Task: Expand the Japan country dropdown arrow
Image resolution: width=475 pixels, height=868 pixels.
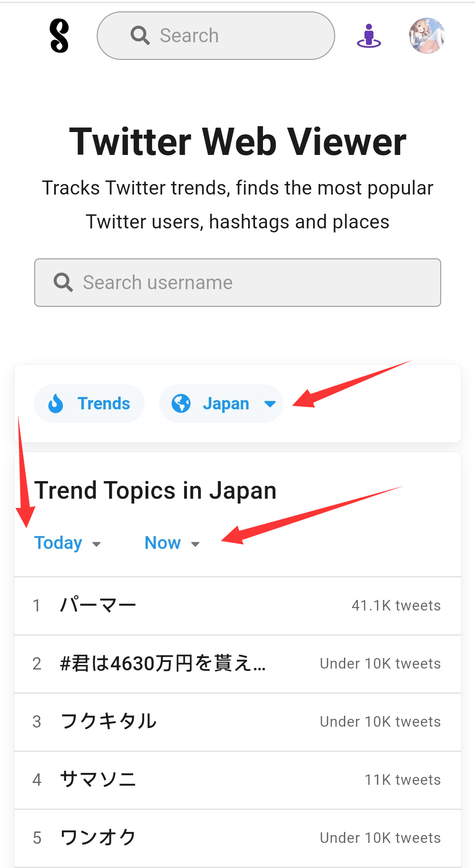Action: point(270,404)
